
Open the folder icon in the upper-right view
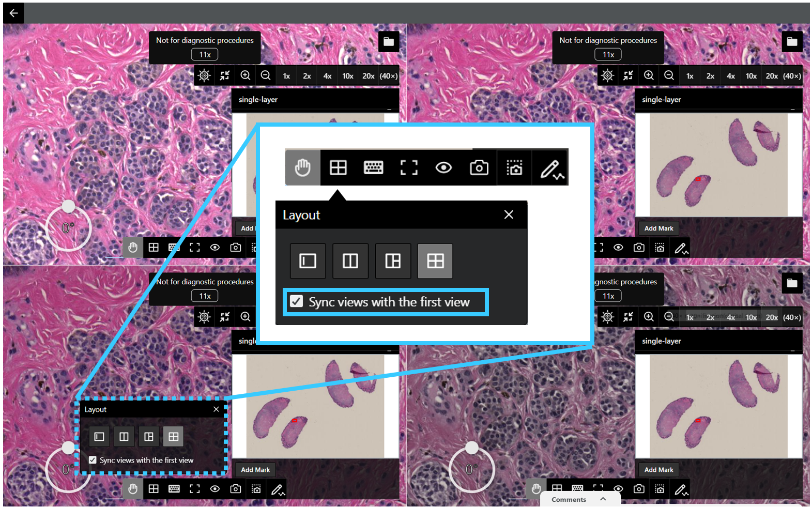[792, 42]
